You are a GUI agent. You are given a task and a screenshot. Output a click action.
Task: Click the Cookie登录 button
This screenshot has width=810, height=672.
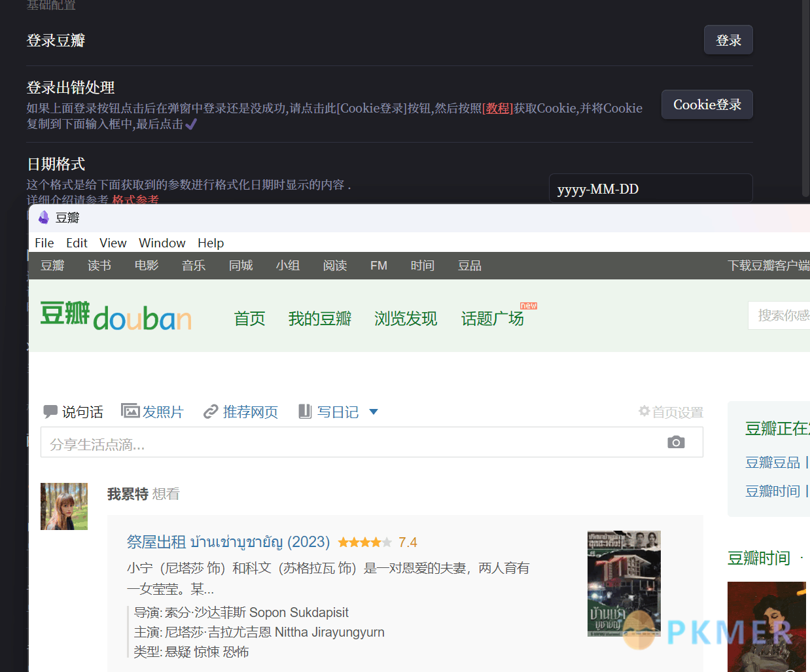click(707, 104)
